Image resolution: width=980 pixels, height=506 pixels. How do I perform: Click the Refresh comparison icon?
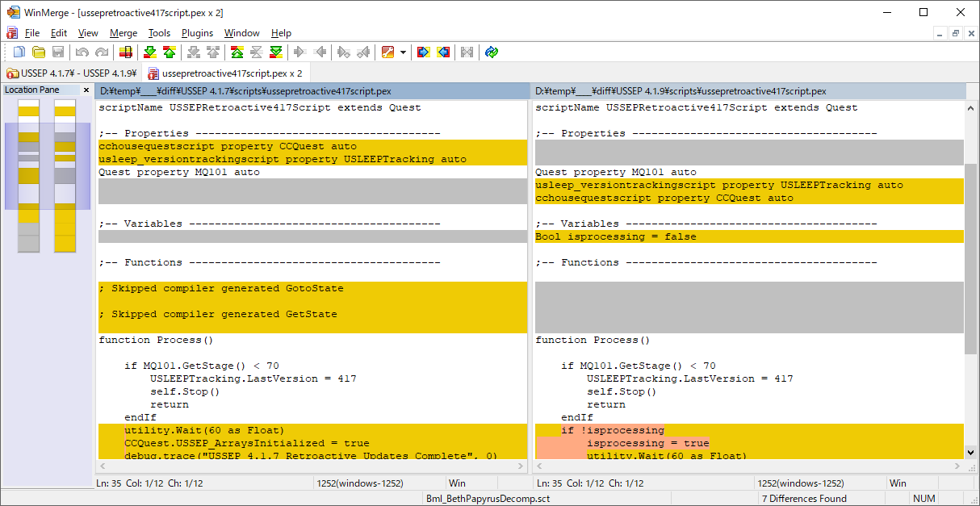(492, 52)
